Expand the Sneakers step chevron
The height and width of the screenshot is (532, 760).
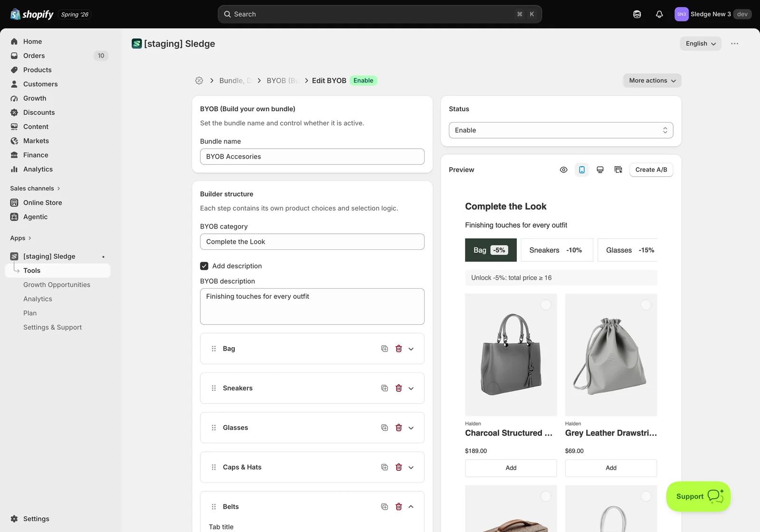[411, 388]
